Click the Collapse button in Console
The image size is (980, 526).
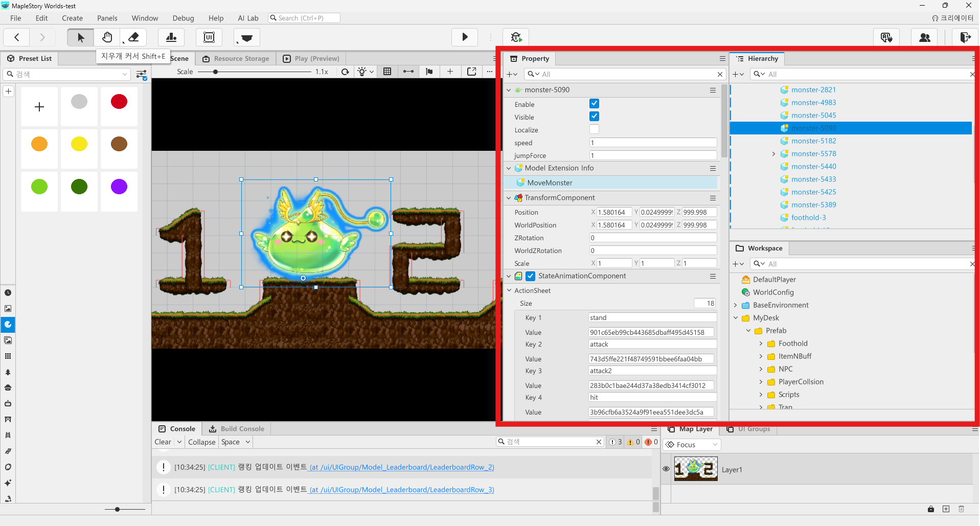201,442
